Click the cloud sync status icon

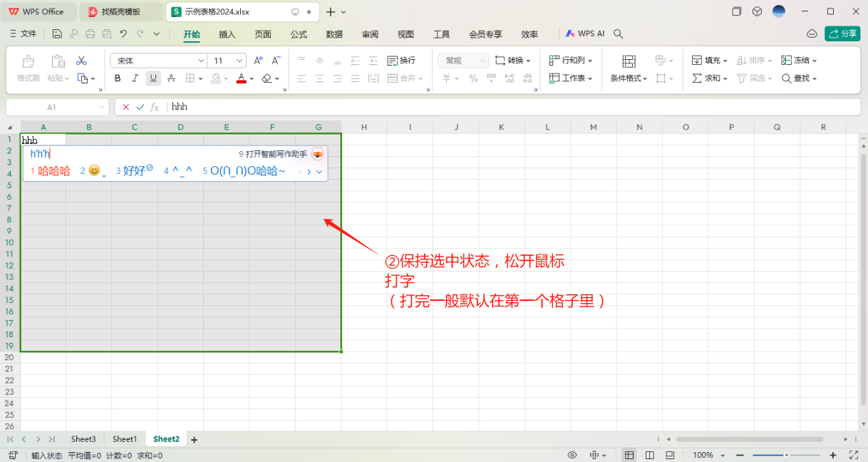tap(812, 34)
